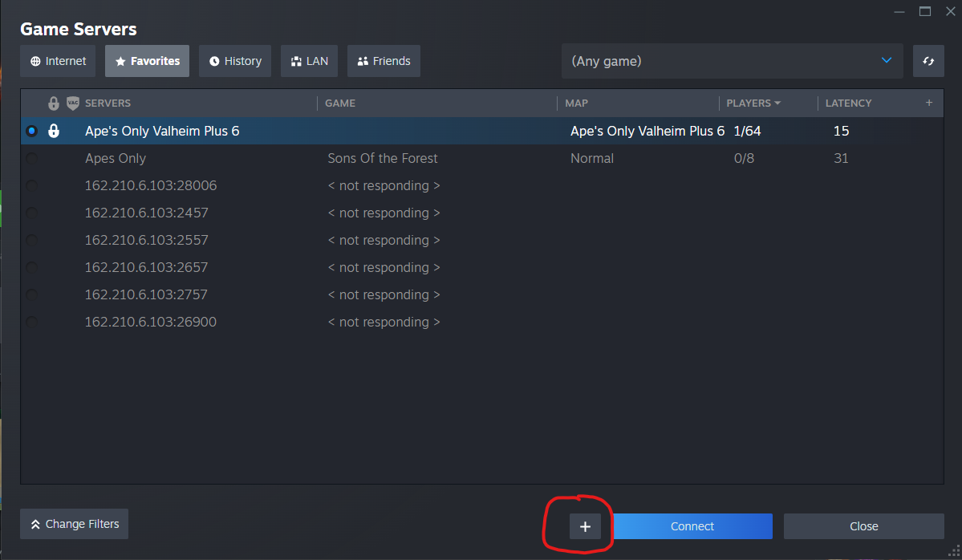Maximize the Game Servers window
The width and height of the screenshot is (962, 560).
click(925, 11)
